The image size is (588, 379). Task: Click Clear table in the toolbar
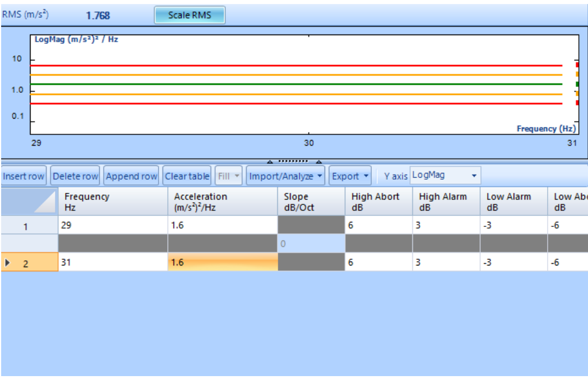[187, 176]
